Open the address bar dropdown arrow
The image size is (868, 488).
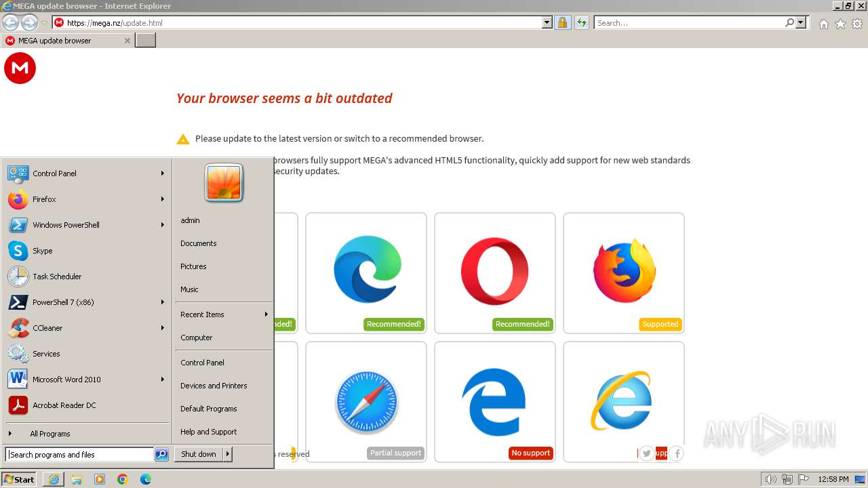tap(547, 22)
